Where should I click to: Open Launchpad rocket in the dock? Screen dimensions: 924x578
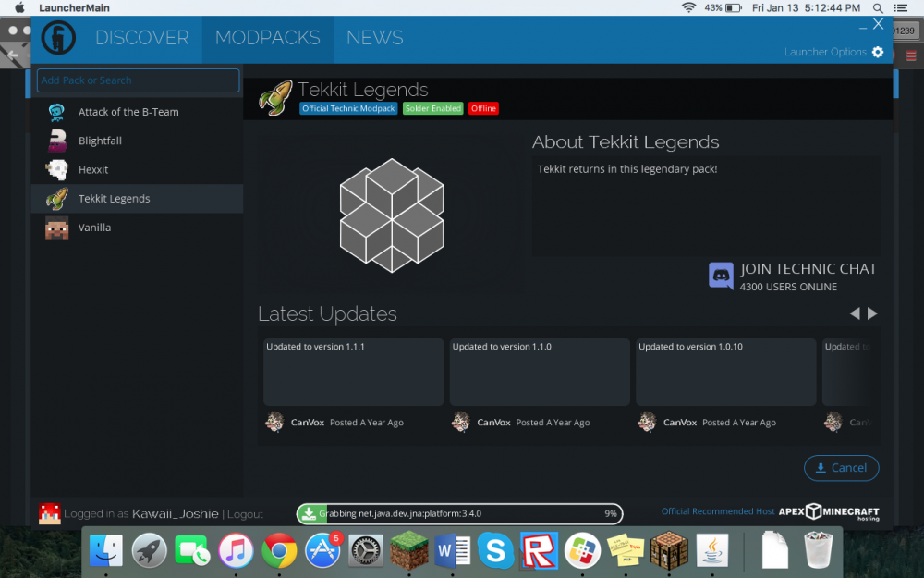tap(149, 550)
